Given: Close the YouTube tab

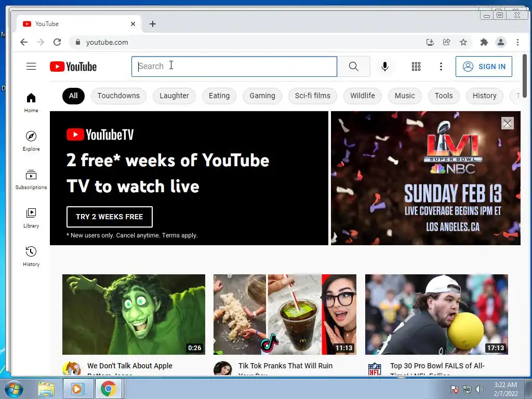Looking at the screenshot, I should (x=133, y=24).
